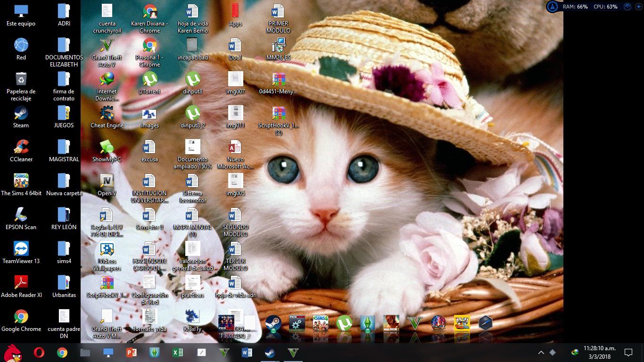This screenshot has width=644, height=362.
Task: Open the Urbanitas folder
Action: (64, 286)
